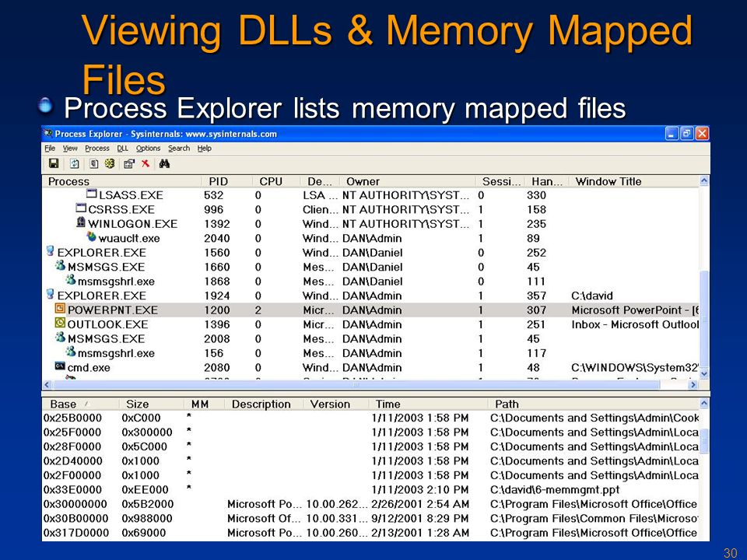The width and height of the screenshot is (747, 560).
Task: Click the cmd.exe process icon
Action: [60, 366]
